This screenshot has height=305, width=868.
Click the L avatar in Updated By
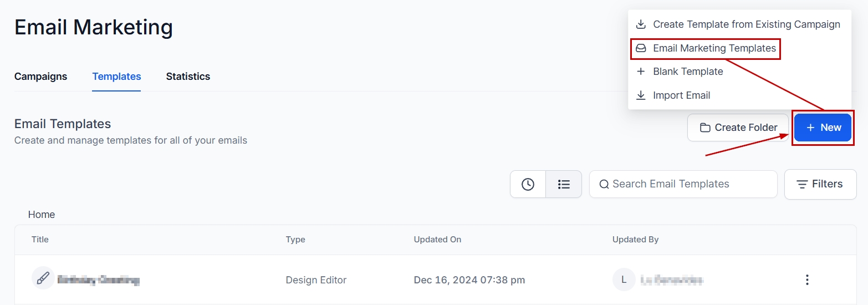click(624, 279)
